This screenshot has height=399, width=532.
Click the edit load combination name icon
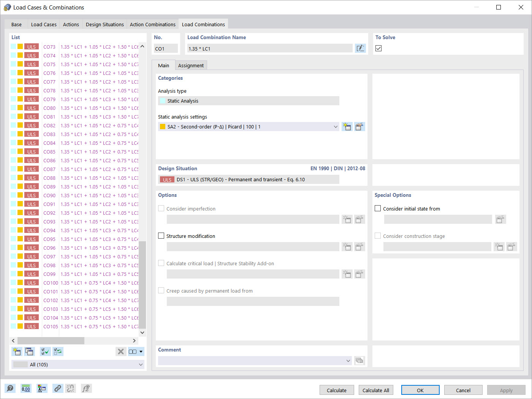click(x=360, y=48)
